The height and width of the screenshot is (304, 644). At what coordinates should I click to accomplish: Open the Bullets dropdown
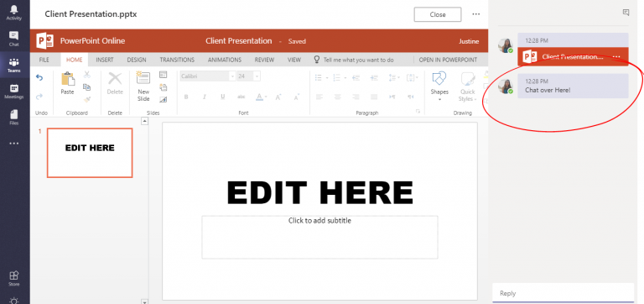pos(327,77)
